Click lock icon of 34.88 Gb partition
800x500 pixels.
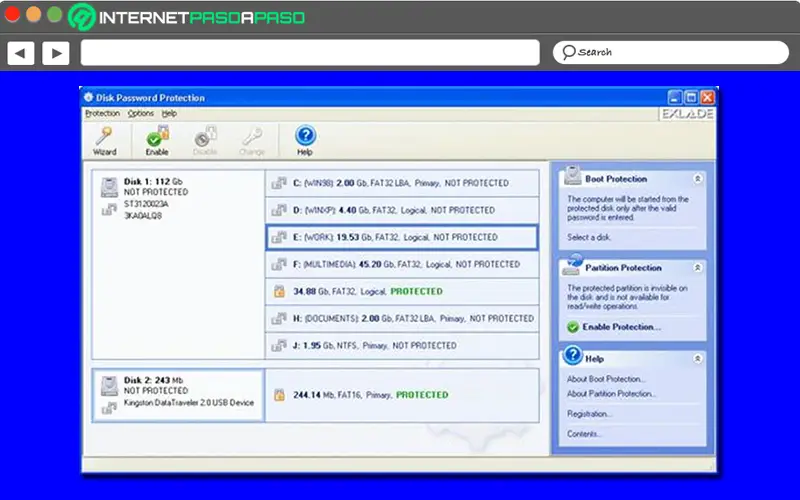coord(279,291)
